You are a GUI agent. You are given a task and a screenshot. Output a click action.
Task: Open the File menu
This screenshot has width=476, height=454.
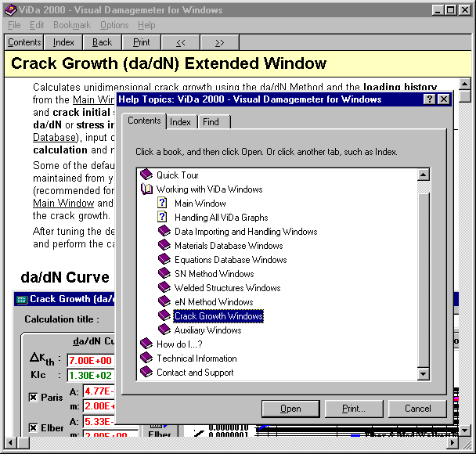[x=14, y=25]
